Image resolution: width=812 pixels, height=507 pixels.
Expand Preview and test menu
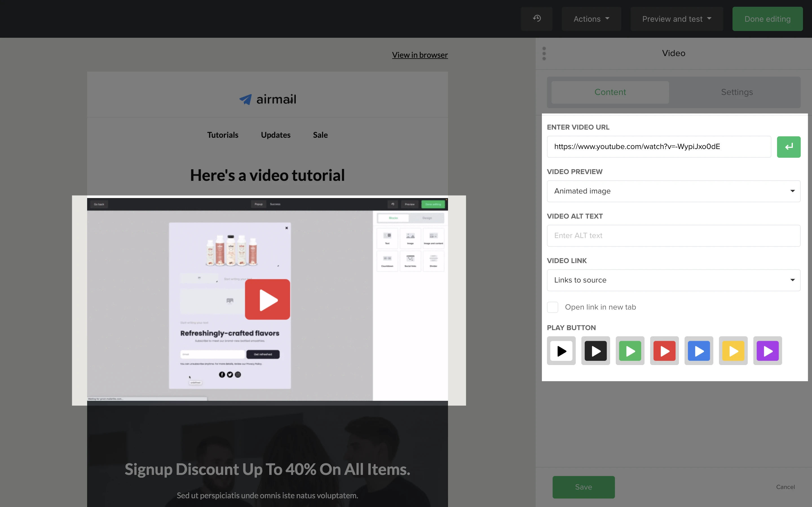click(676, 19)
